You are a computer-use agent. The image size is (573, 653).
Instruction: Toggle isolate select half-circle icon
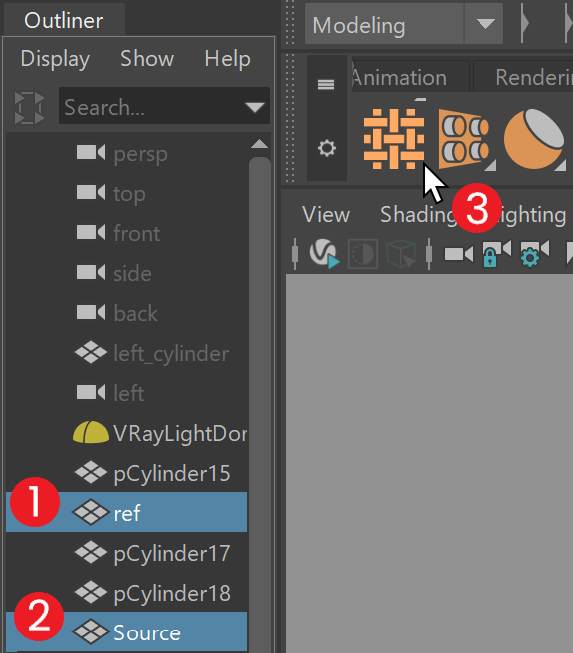pyautogui.click(x=363, y=254)
